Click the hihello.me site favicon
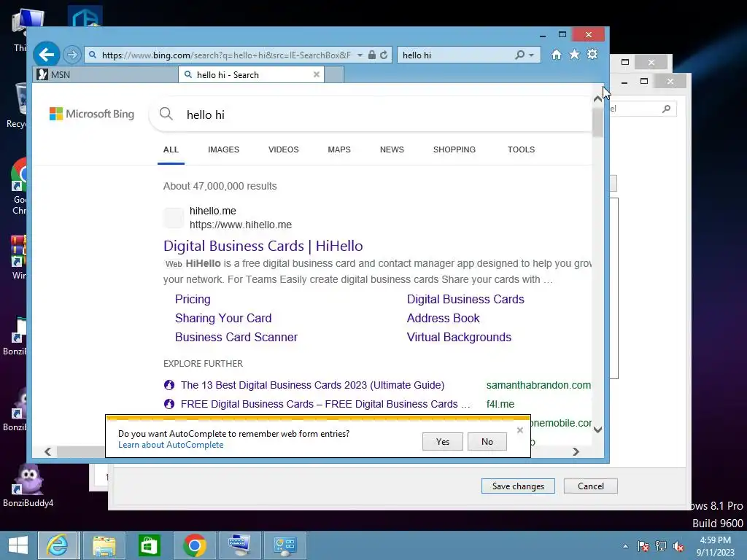 coord(174,217)
